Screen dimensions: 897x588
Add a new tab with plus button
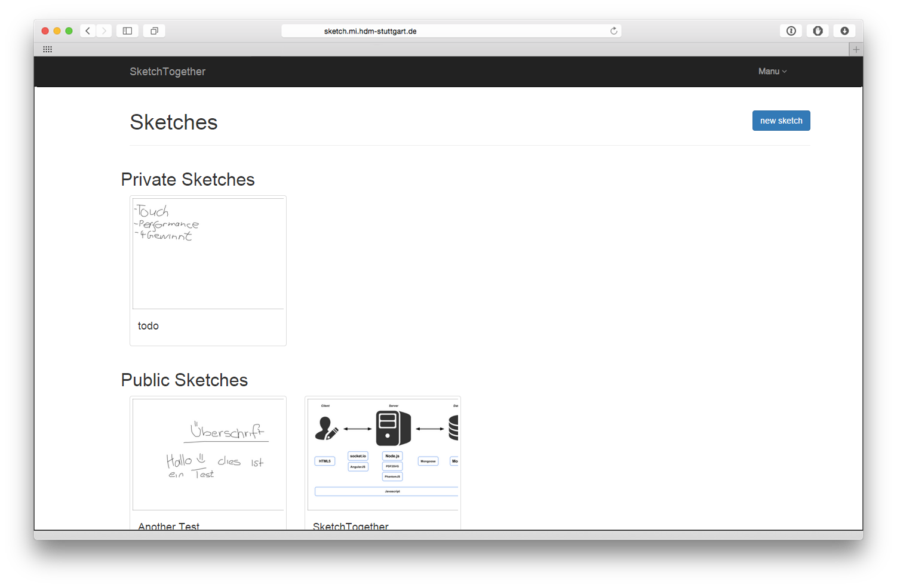(x=856, y=50)
